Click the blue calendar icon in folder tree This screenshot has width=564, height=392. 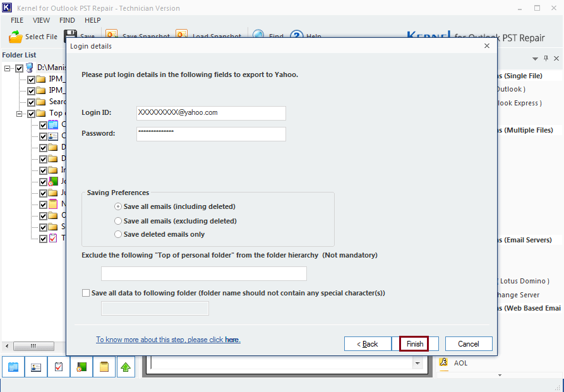(53, 125)
